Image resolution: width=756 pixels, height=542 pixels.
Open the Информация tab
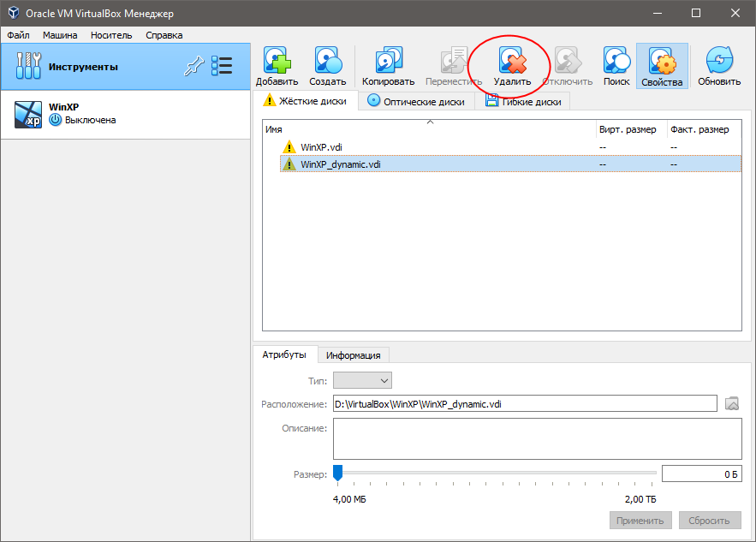pyautogui.click(x=354, y=355)
